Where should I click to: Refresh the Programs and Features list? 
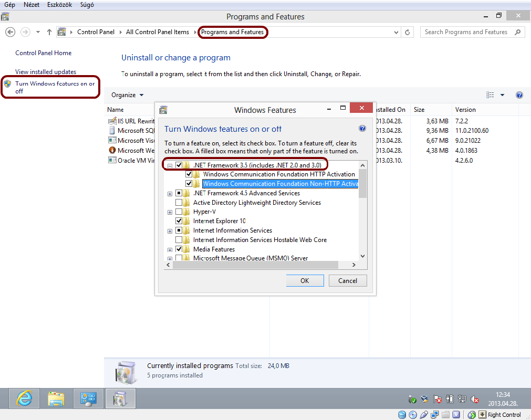[x=408, y=32]
